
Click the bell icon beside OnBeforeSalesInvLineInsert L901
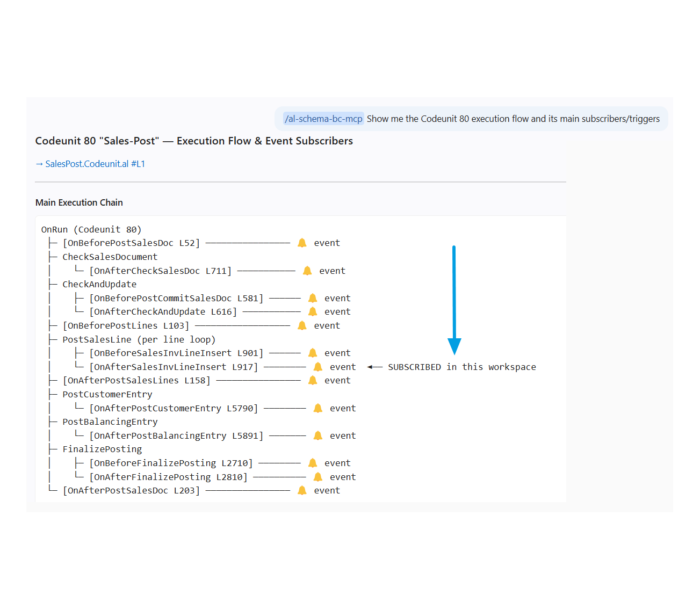(313, 353)
